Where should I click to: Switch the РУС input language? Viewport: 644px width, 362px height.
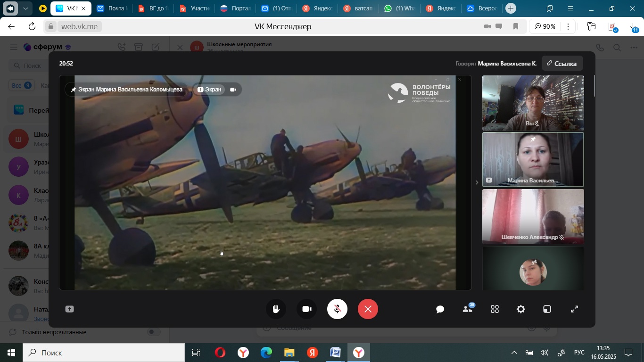tap(579, 353)
